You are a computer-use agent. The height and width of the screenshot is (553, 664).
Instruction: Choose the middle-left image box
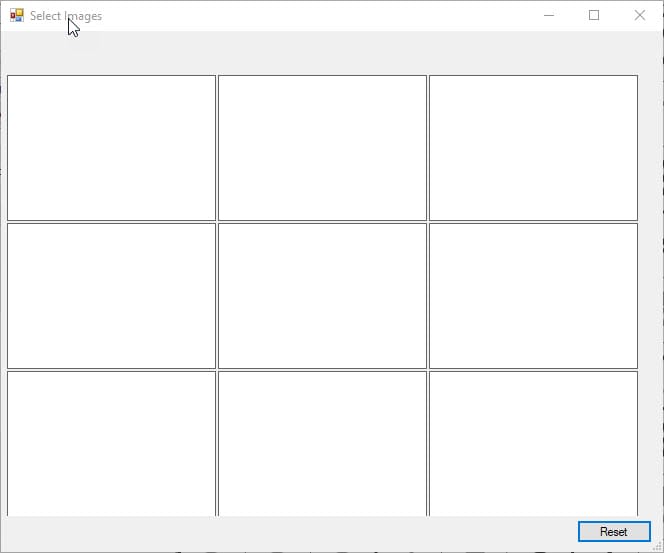(x=111, y=296)
